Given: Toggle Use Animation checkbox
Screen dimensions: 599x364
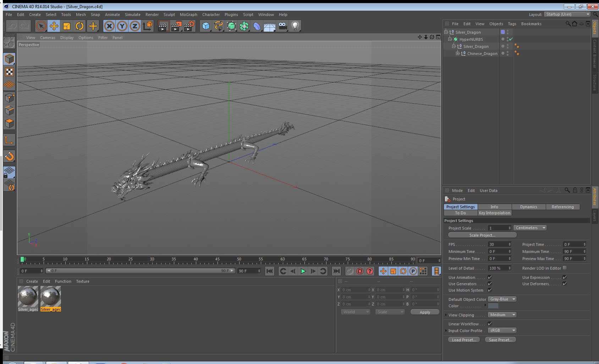Looking at the screenshot, I should [490, 277].
